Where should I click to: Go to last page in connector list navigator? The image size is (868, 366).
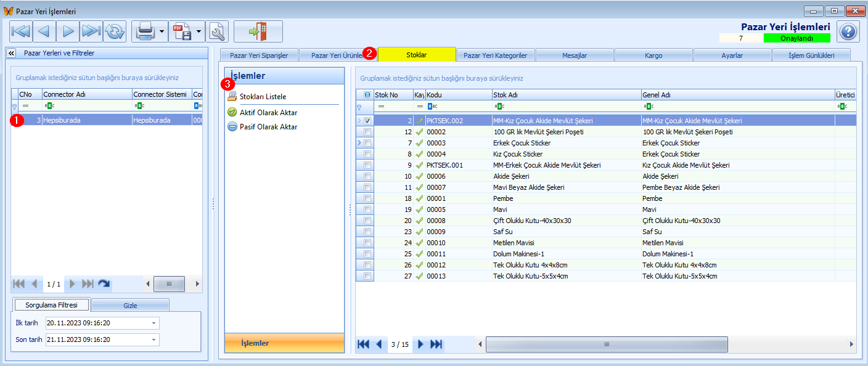click(x=88, y=284)
